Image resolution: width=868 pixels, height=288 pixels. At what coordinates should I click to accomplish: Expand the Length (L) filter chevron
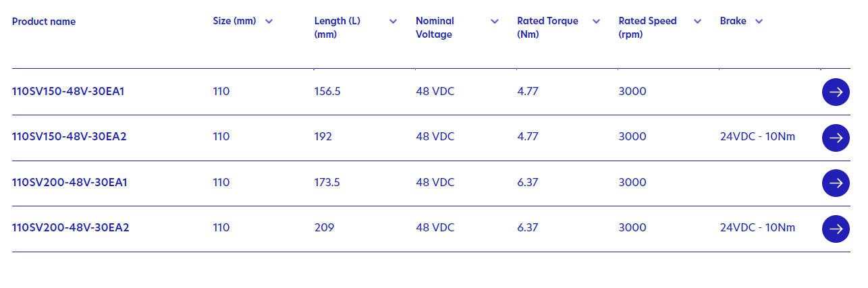(394, 22)
